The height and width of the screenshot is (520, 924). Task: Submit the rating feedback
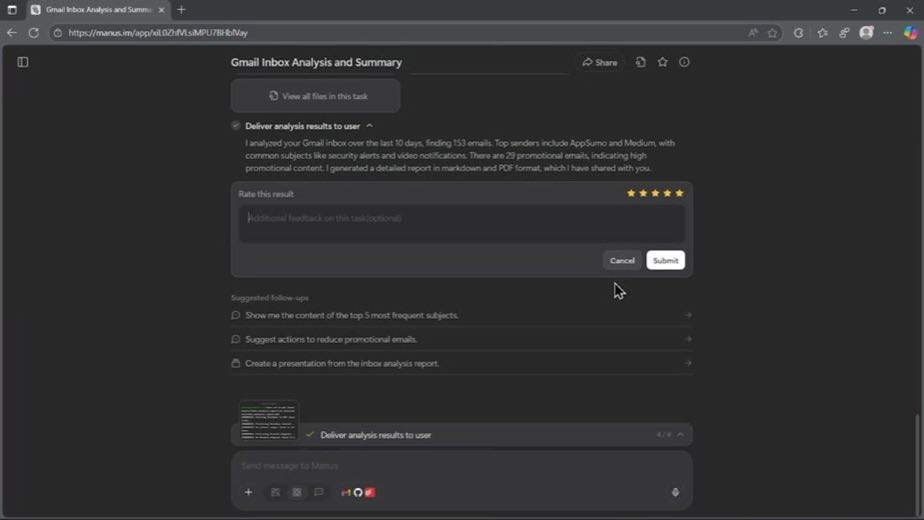[665, 261]
